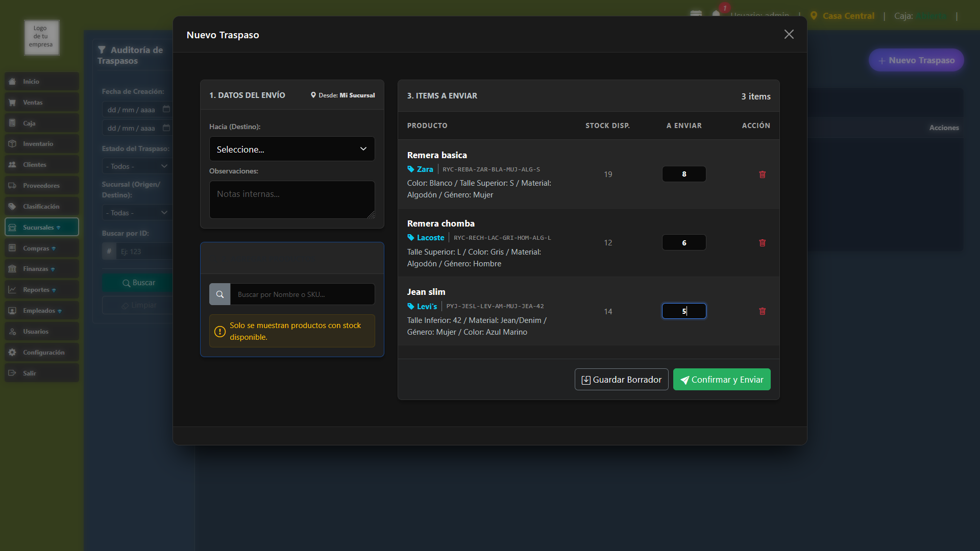
Task: Click trash icon for Jean slim
Action: point(762,311)
